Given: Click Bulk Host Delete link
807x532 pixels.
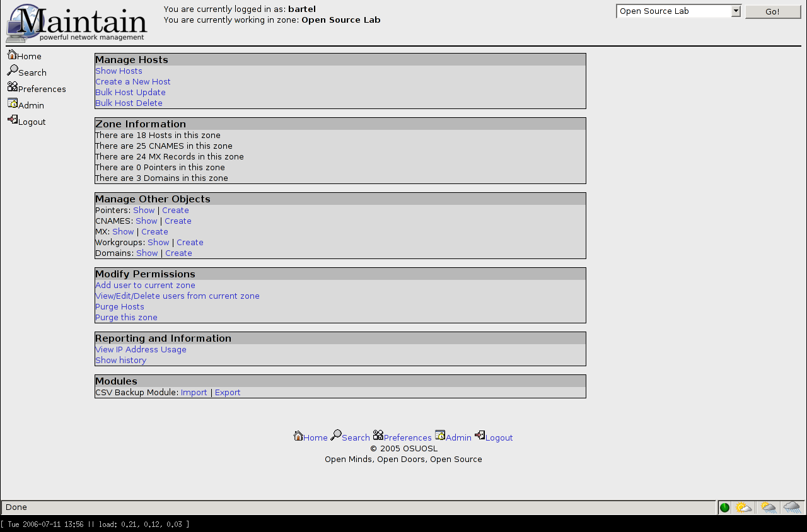Looking at the screenshot, I should coord(129,103).
